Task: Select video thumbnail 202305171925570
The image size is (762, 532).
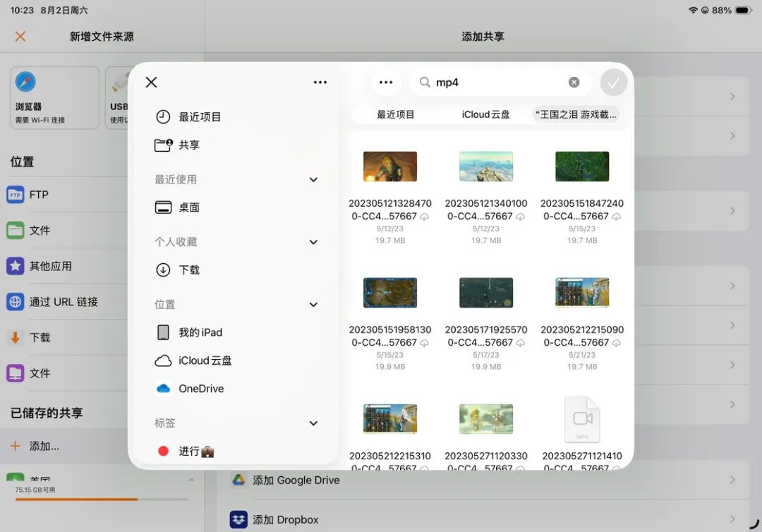Action: (x=486, y=293)
